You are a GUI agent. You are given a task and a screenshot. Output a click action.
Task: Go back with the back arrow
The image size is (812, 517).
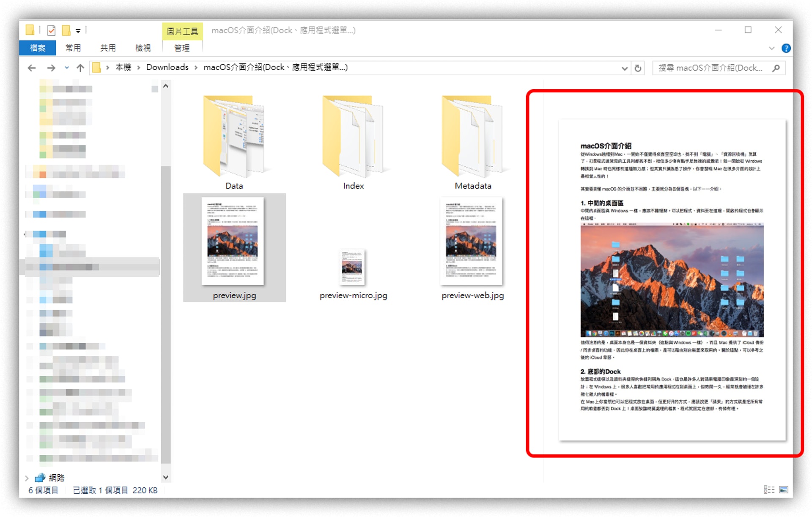pos(32,68)
